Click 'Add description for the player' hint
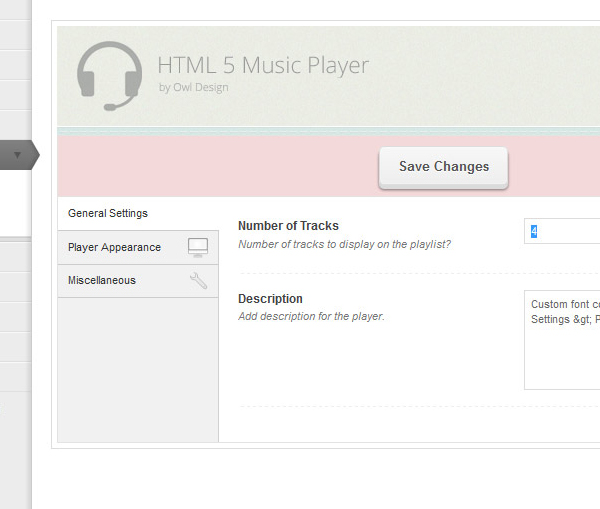The width and height of the screenshot is (600, 509). (x=311, y=316)
